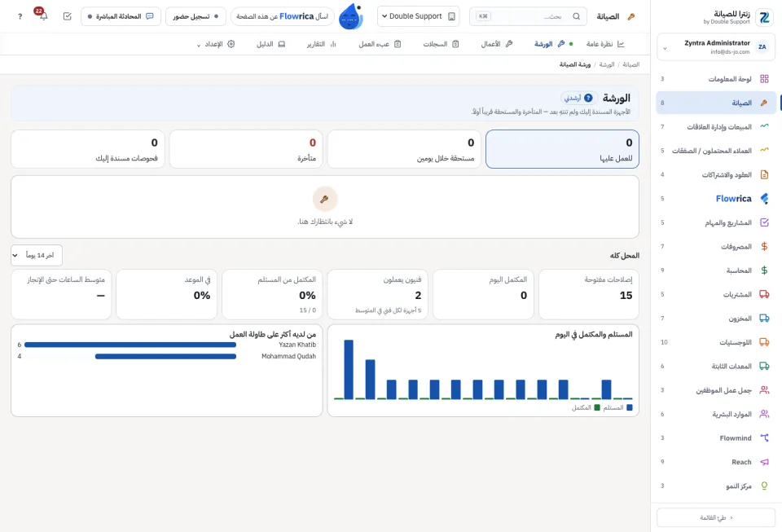Collapse the sidebar with طي القائمة

tap(716, 517)
